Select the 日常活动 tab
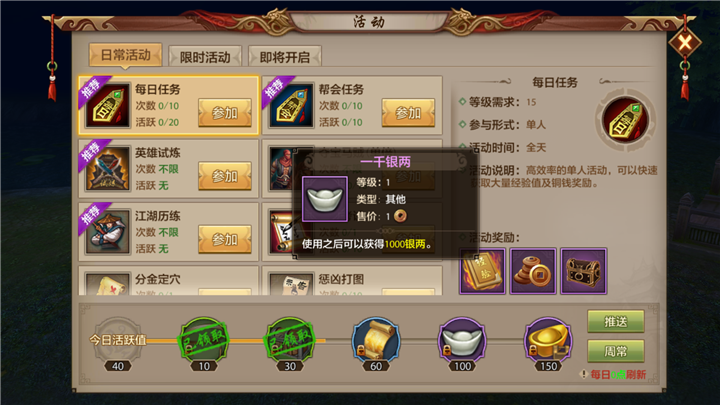The image size is (720, 405). 125,56
